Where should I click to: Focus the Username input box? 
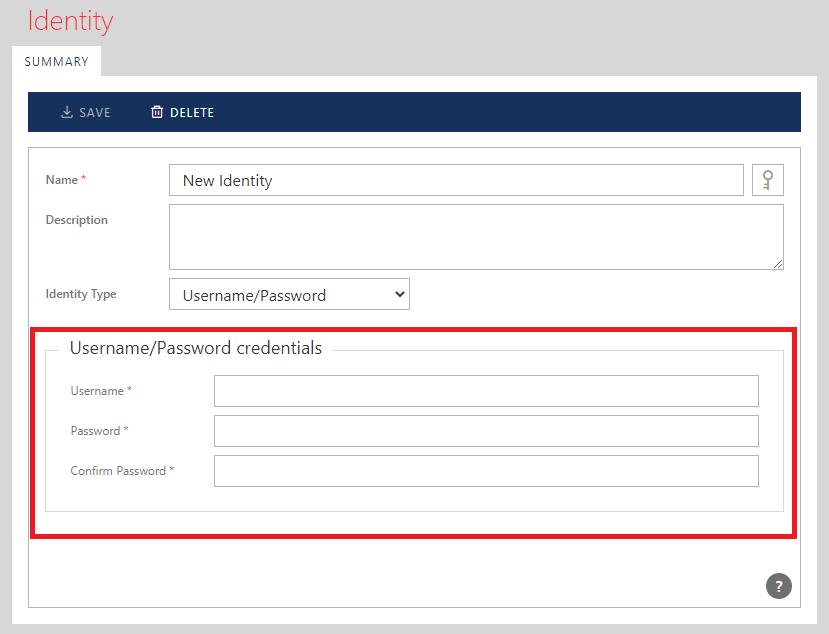pyautogui.click(x=486, y=391)
